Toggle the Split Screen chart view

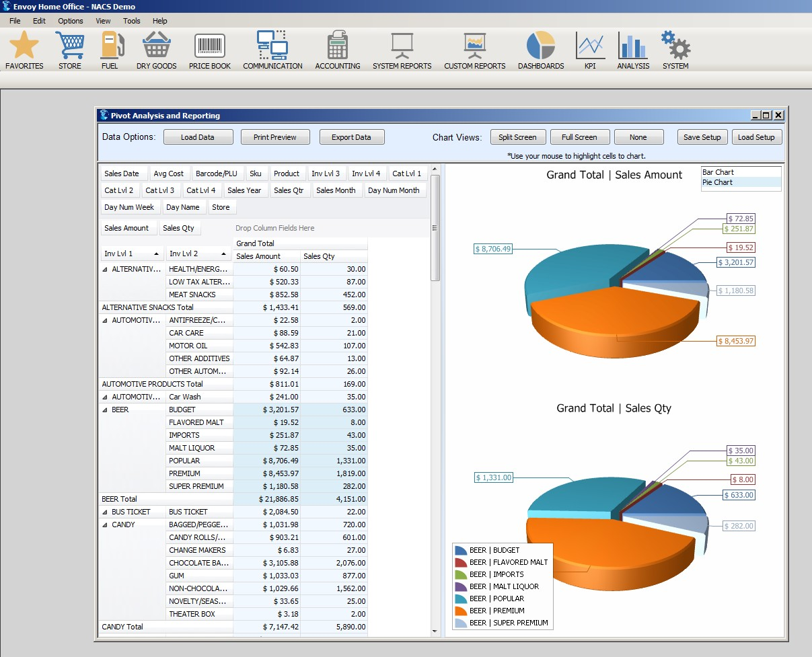[x=517, y=137]
